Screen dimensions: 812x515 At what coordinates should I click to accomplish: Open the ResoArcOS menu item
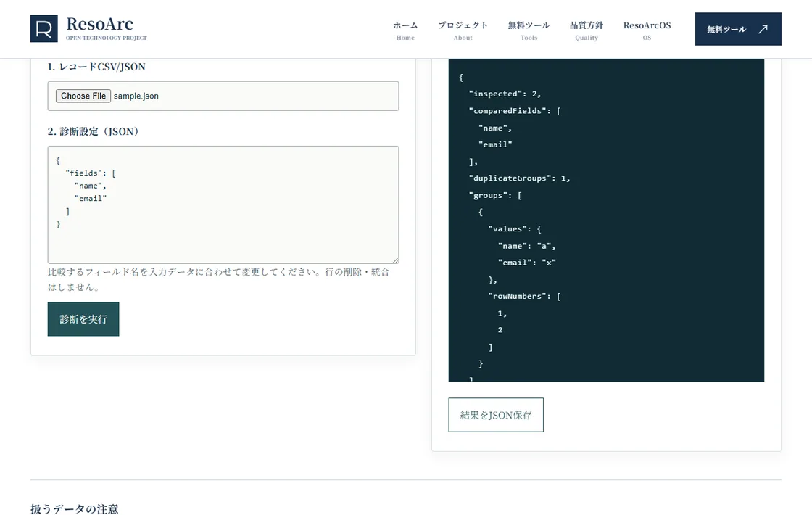pos(647,30)
